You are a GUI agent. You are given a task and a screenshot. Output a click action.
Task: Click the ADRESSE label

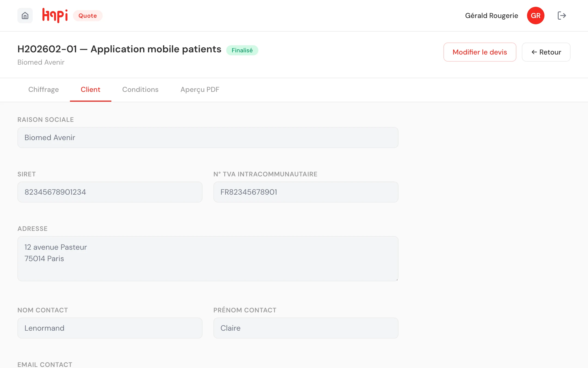pos(32,229)
